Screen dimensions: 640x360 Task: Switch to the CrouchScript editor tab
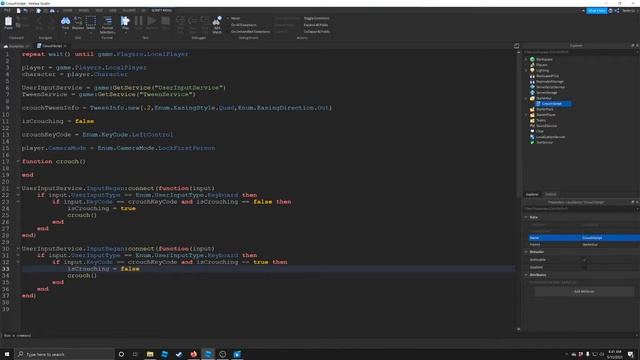[51, 46]
